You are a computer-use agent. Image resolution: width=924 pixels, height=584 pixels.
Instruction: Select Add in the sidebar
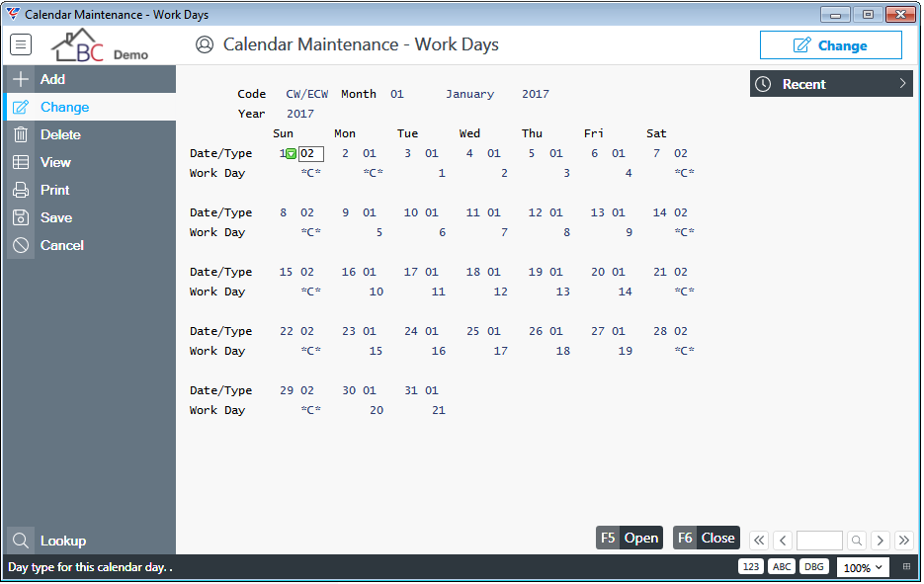click(x=90, y=79)
